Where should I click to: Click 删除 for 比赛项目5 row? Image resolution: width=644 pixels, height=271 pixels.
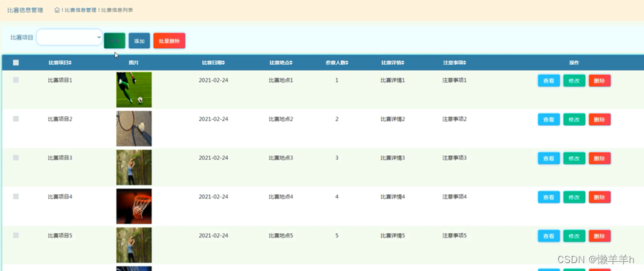600,236
